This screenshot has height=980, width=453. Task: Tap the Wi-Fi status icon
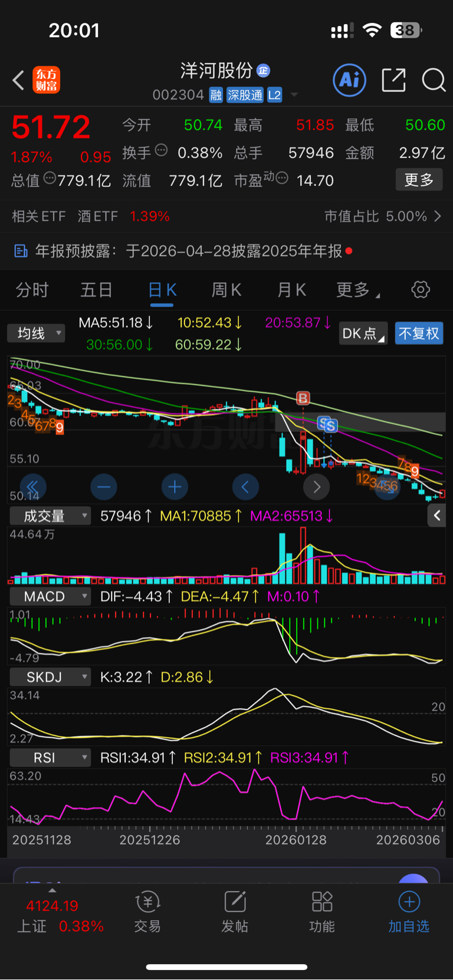point(372,30)
